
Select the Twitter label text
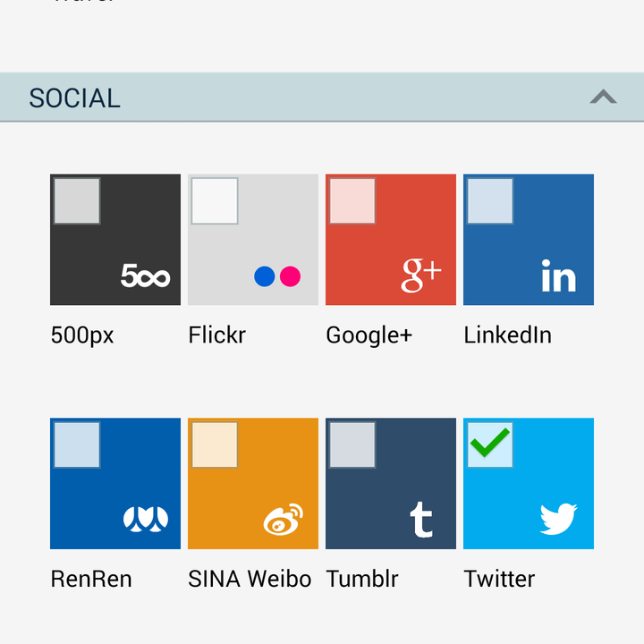[499, 579]
